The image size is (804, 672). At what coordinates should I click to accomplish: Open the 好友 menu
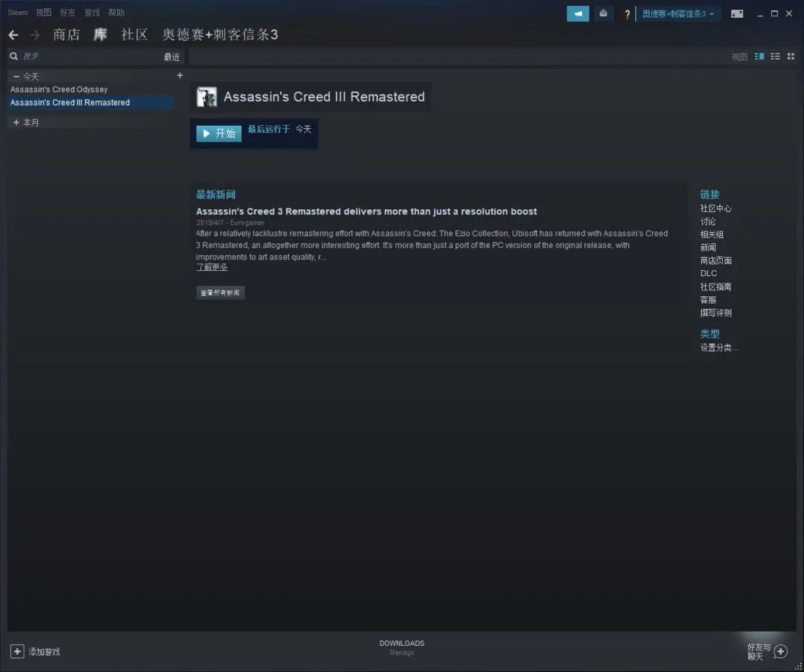68,13
